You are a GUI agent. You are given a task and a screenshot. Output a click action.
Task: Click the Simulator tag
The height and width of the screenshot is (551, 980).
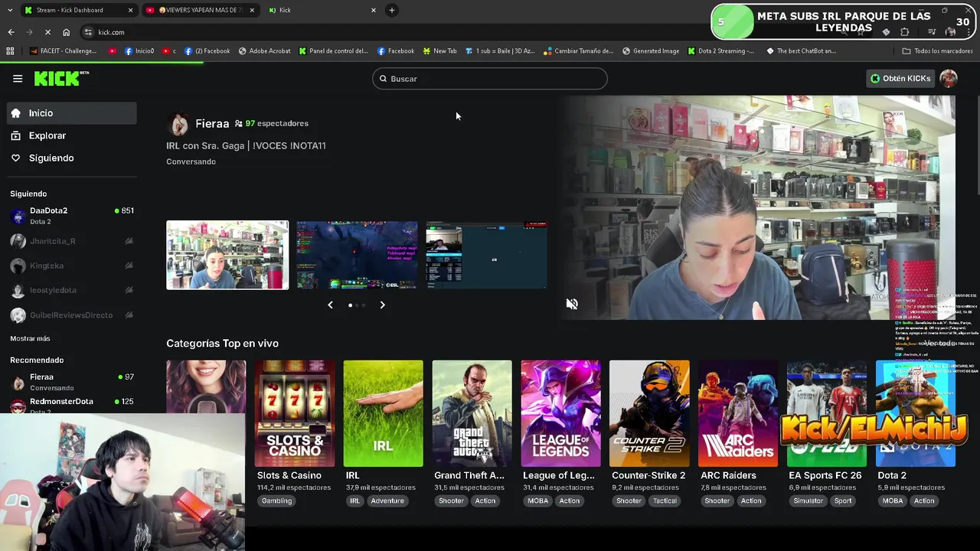pos(808,500)
